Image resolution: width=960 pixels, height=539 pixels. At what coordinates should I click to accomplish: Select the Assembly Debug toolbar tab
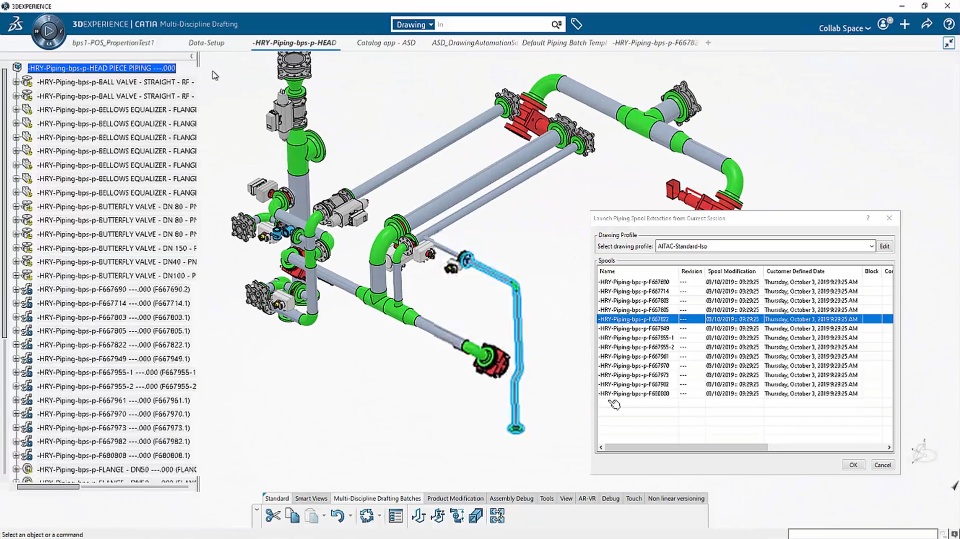(x=511, y=499)
